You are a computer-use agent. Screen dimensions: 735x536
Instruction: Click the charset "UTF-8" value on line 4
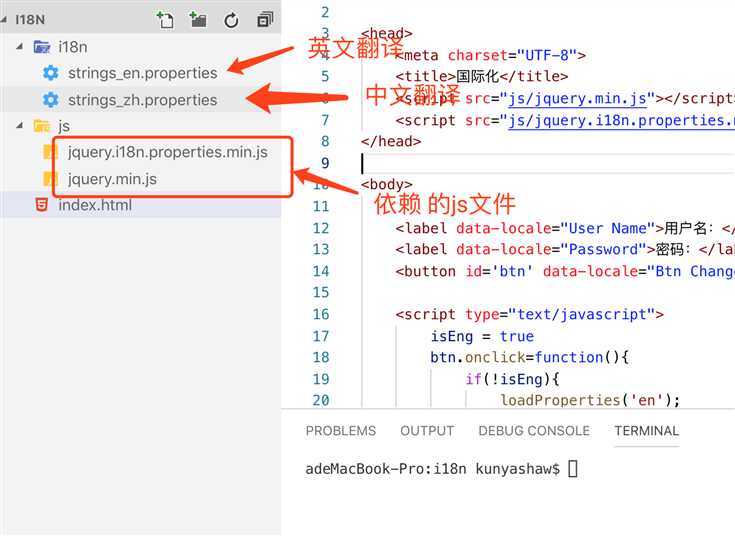547,55
